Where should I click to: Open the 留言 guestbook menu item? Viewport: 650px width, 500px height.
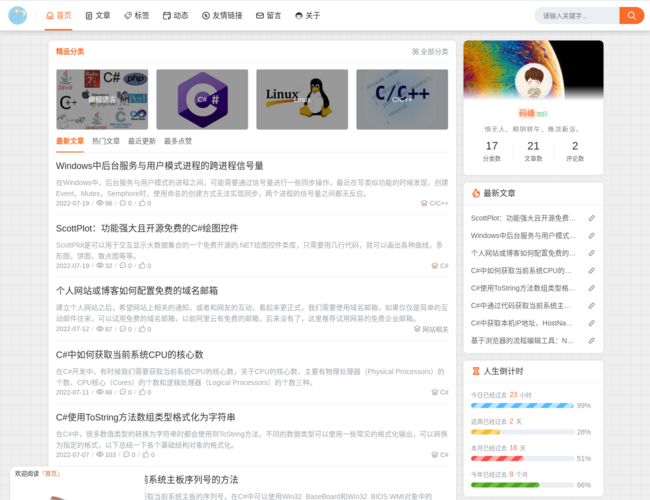point(268,16)
